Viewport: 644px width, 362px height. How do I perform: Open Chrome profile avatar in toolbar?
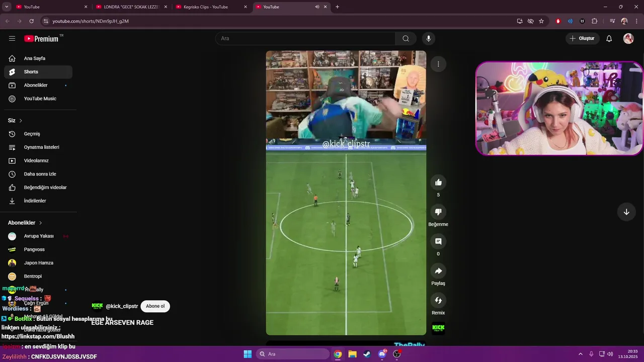(624, 21)
